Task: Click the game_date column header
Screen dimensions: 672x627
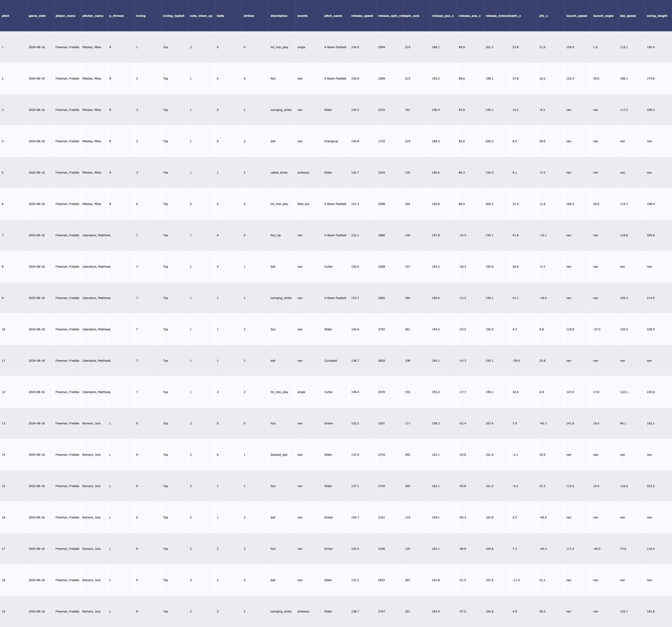Action: click(37, 16)
